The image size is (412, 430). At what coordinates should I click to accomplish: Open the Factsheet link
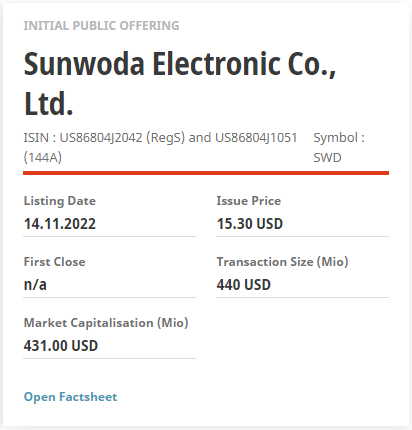click(70, 397)
